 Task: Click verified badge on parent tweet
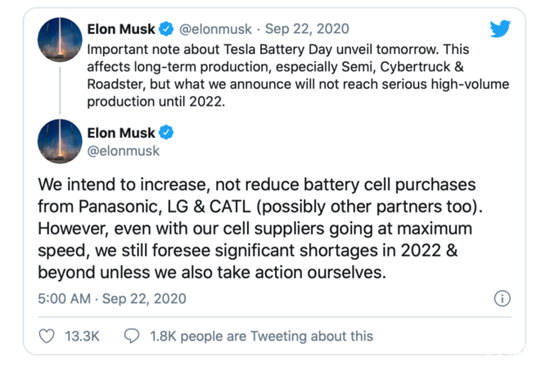(166, 29)
